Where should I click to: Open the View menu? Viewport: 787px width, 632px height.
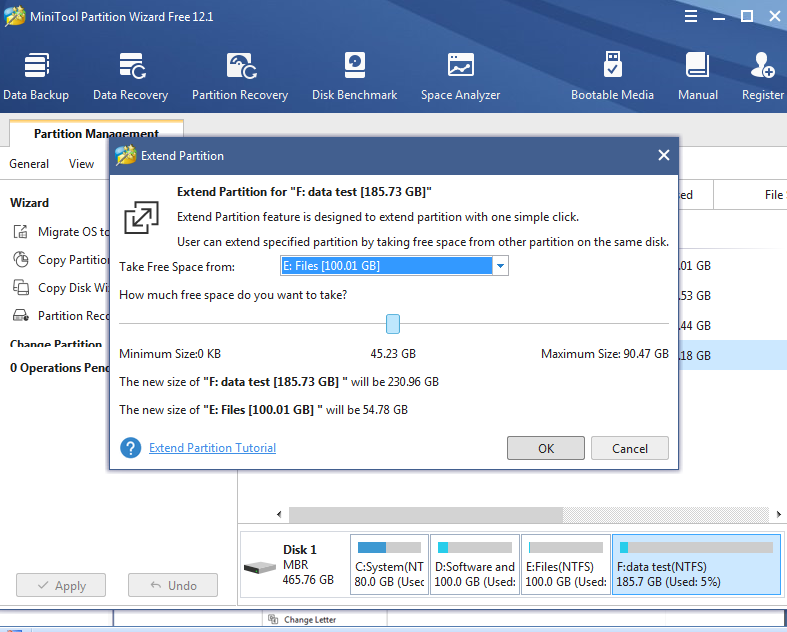(x=82, y=164)
